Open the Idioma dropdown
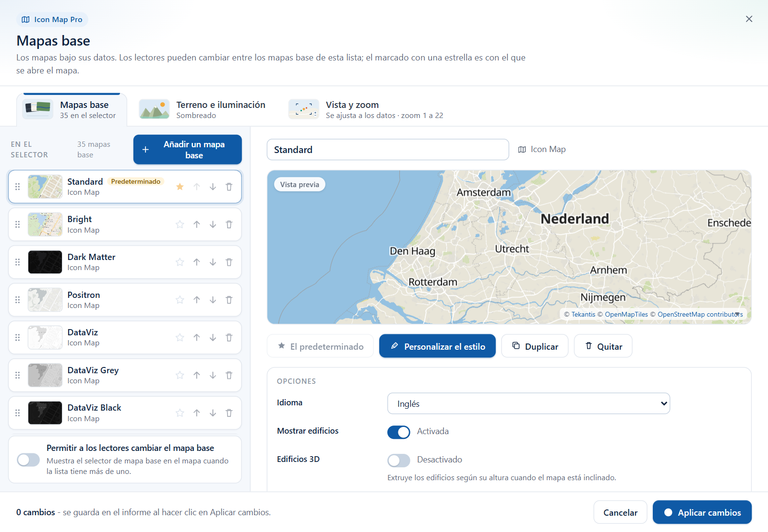The image size is (768, 532). 528,403
